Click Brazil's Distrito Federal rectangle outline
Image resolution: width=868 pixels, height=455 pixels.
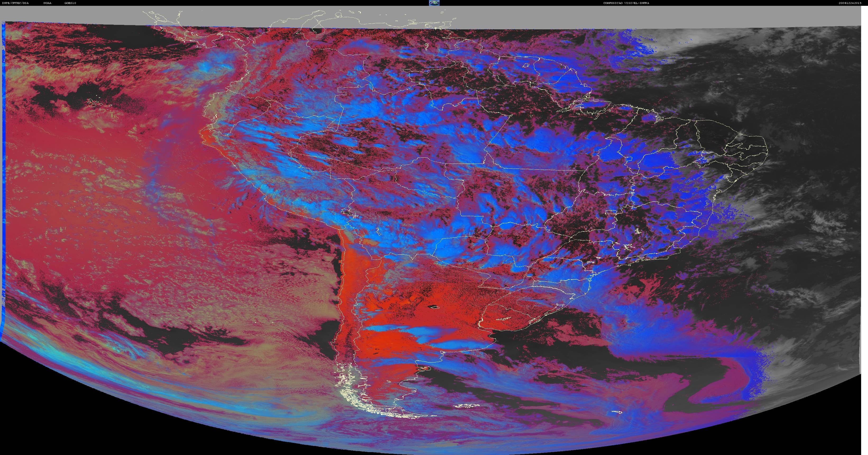pyautogui.click(x=611, y=212)
